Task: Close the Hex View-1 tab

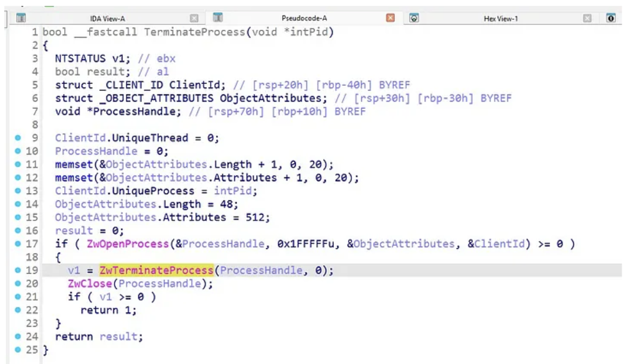Action: (587, 19)
